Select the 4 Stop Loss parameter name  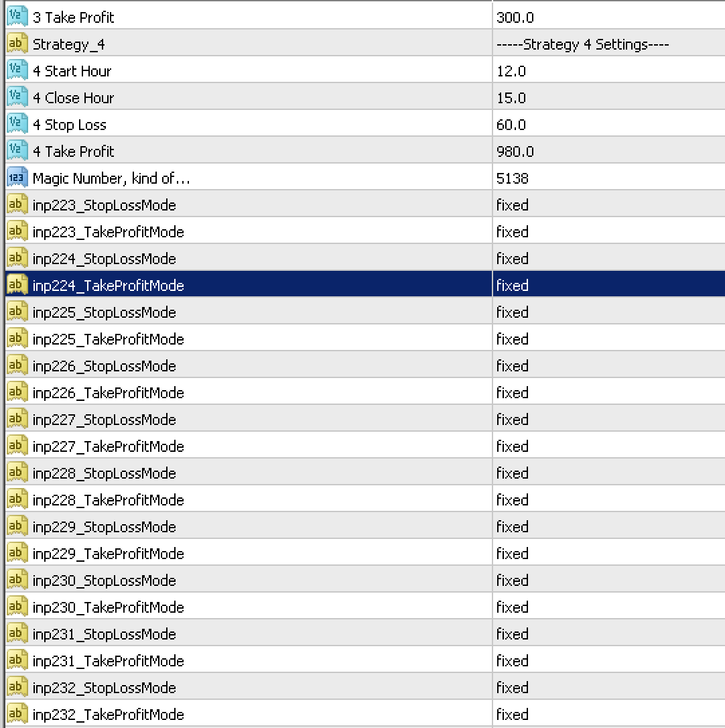tap(70, 125)
